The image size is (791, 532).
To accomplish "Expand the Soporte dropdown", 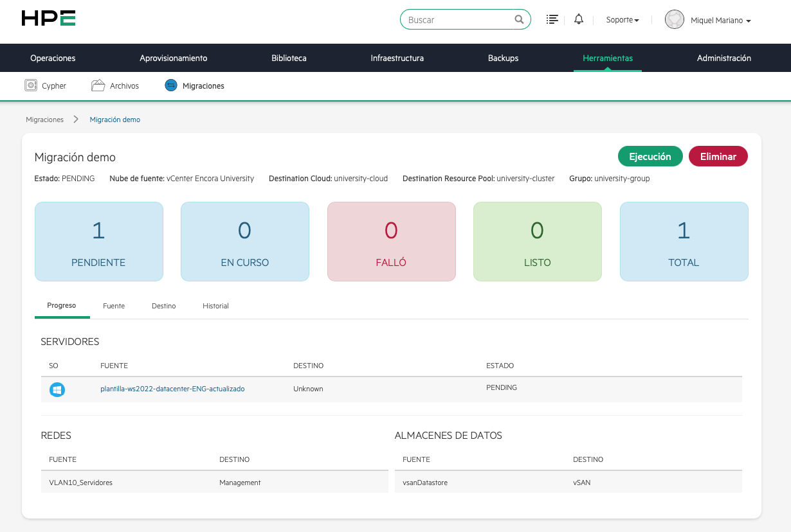I will (623, 20).
